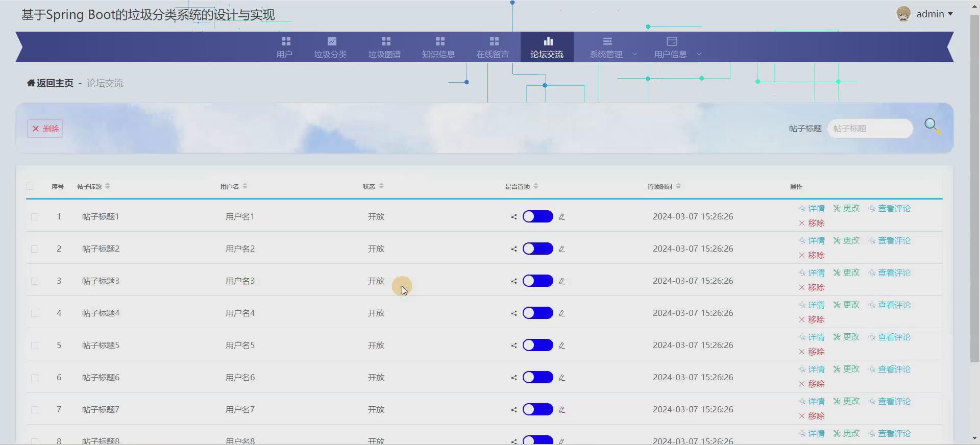Click scrollbar down arrow
980x445 pixels.
pos(974,438)
